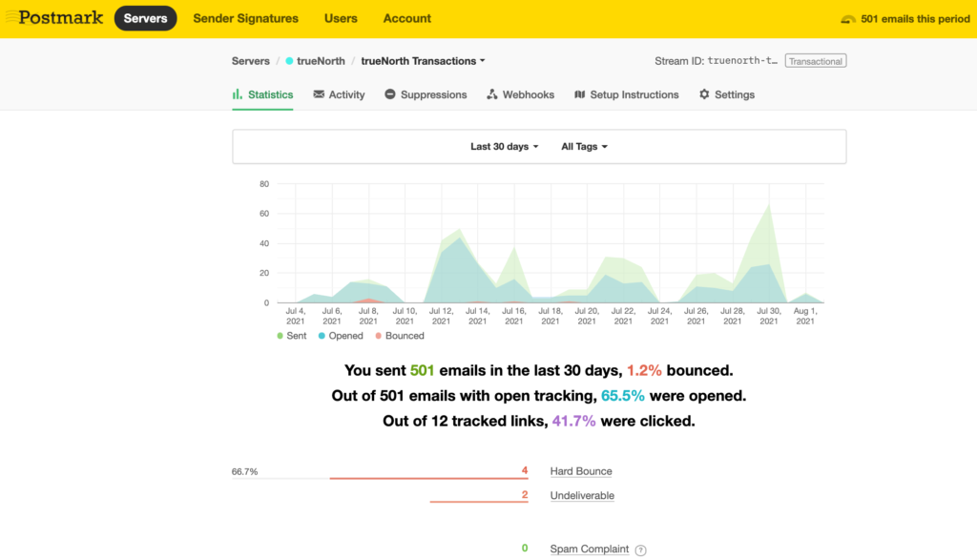Image resolution: width=977 pixels, height=560 pixels.
Task: Open Sender Signatures in top navigation
Action: (x=245, y=18)
